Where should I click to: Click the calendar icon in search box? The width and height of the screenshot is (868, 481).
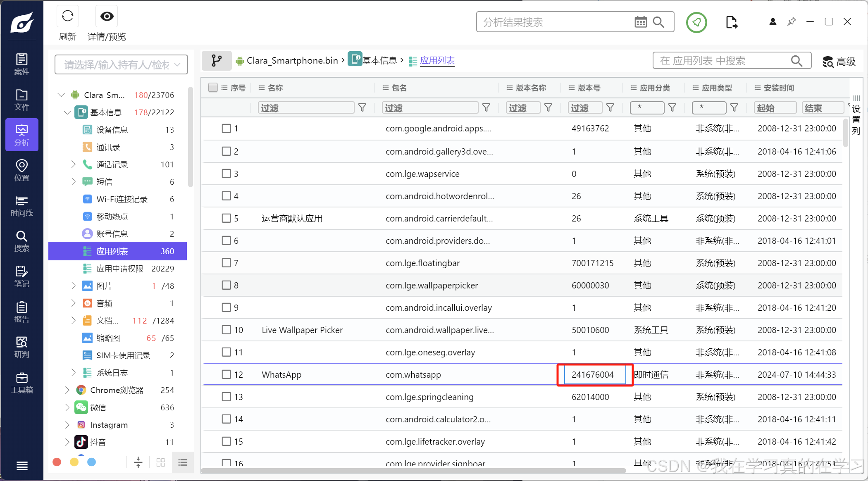(x=640, y=22)
